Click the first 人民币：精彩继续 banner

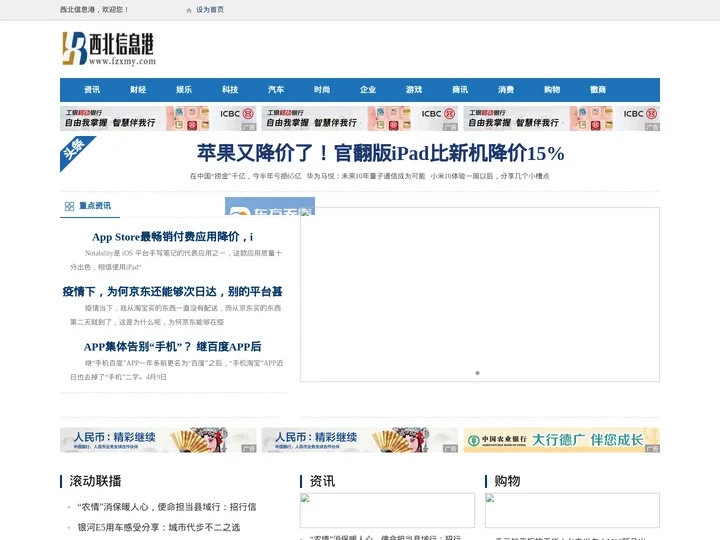point(158,440)
